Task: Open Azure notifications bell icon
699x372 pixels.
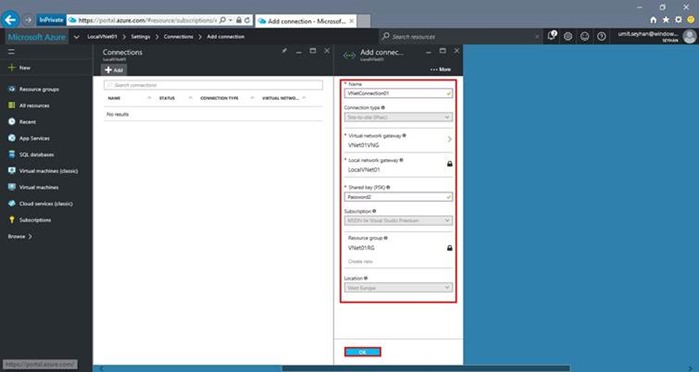Action: pos(551,36)
